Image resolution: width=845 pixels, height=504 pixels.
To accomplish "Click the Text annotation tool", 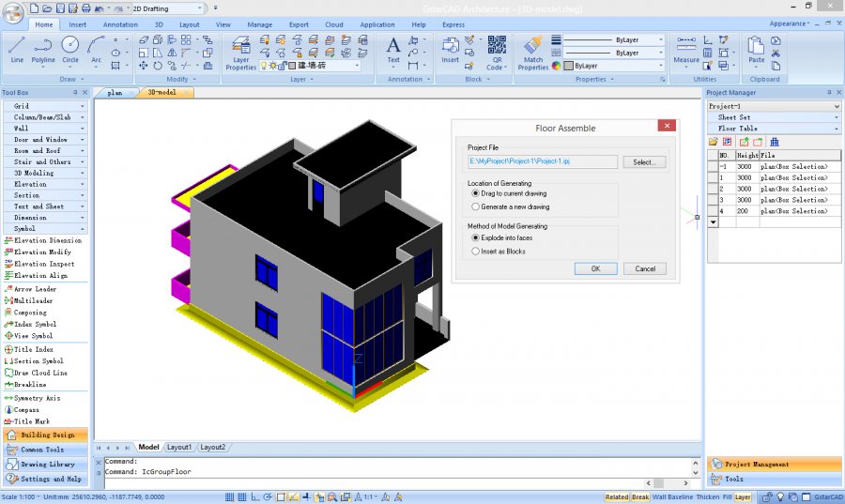I will coord(393,50).
